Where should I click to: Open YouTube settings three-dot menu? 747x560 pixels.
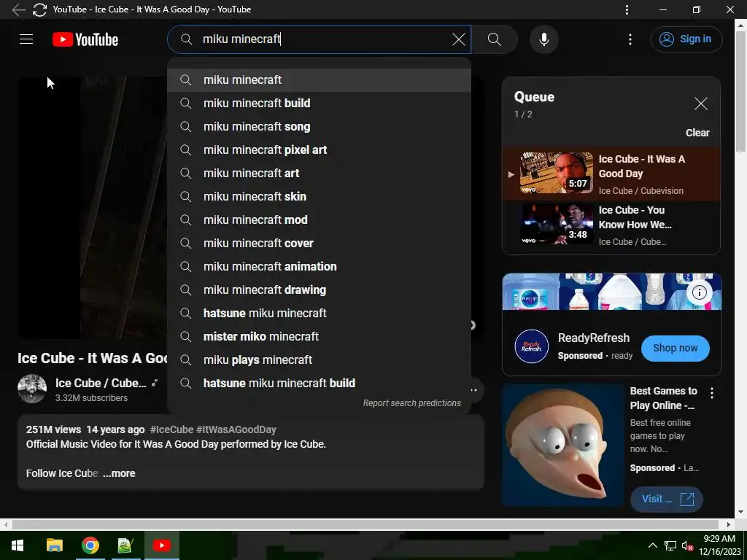[630, 39]
